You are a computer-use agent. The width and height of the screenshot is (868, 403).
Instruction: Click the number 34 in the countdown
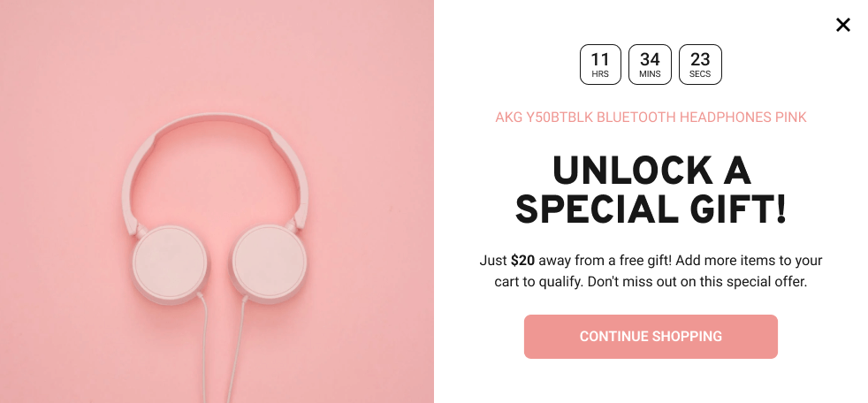[x=650, y=58]
